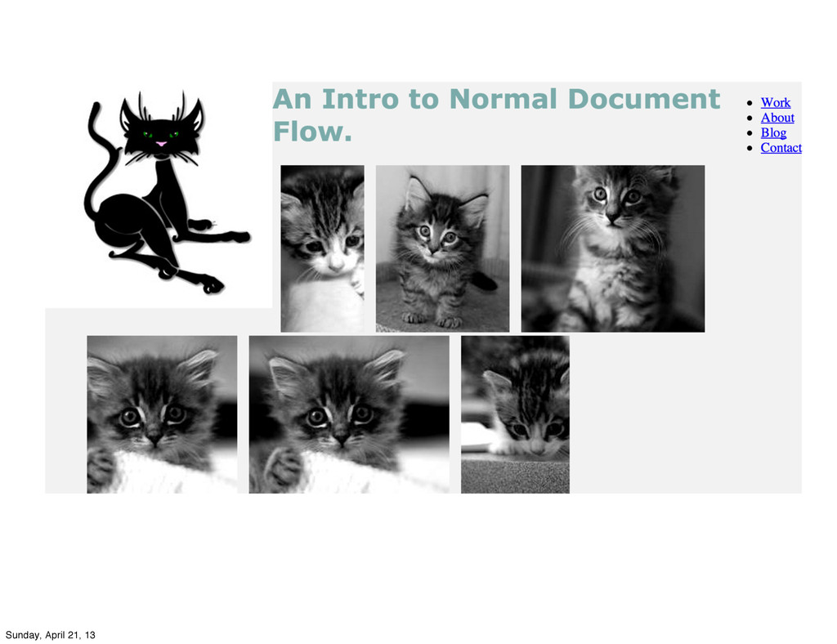Viewport: 837px width, 644px height.
Task: Select the Contact link
Action: pos(781,148)
